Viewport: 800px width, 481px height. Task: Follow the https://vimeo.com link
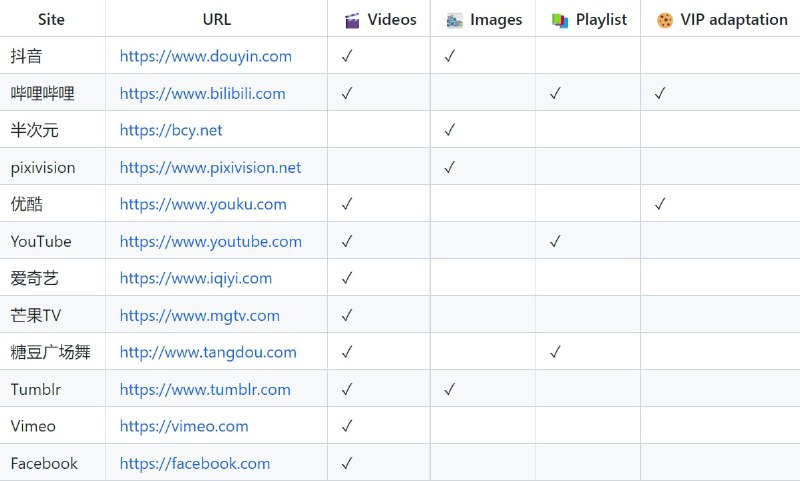(184, 426)
